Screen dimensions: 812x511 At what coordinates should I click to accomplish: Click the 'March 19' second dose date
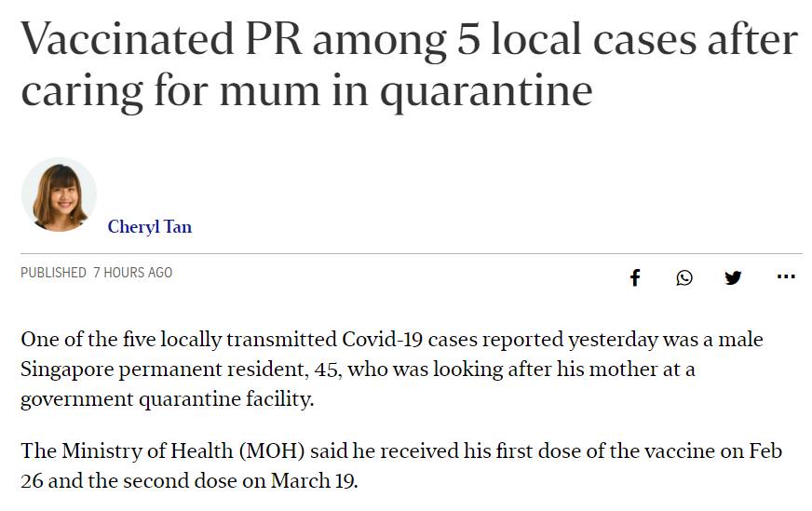(x=313, y=482)
